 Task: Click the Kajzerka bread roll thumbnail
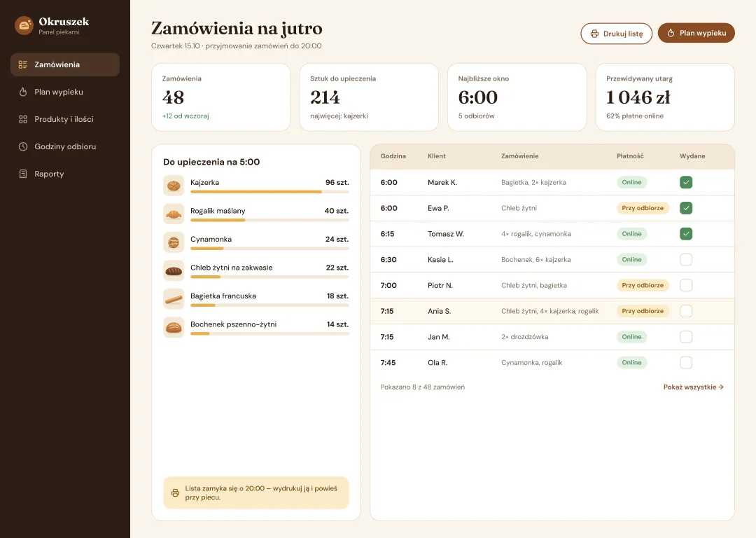[174, 185]
